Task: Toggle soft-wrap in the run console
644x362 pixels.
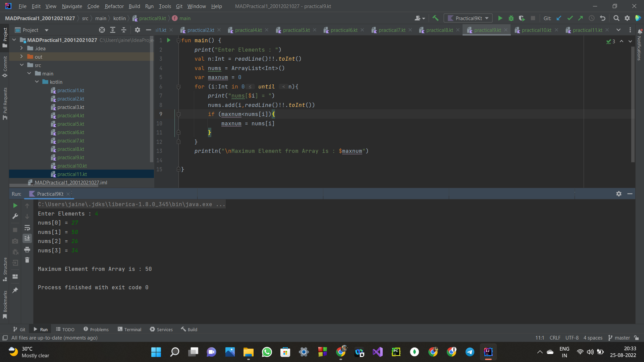Action: pyautogui.click(x=27, y=228)
